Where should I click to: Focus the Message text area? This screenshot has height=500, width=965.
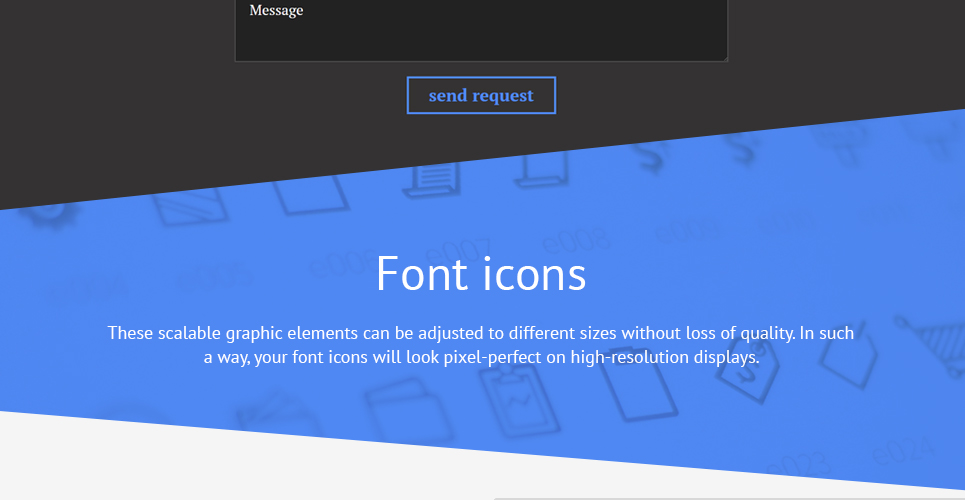[481, 30]
